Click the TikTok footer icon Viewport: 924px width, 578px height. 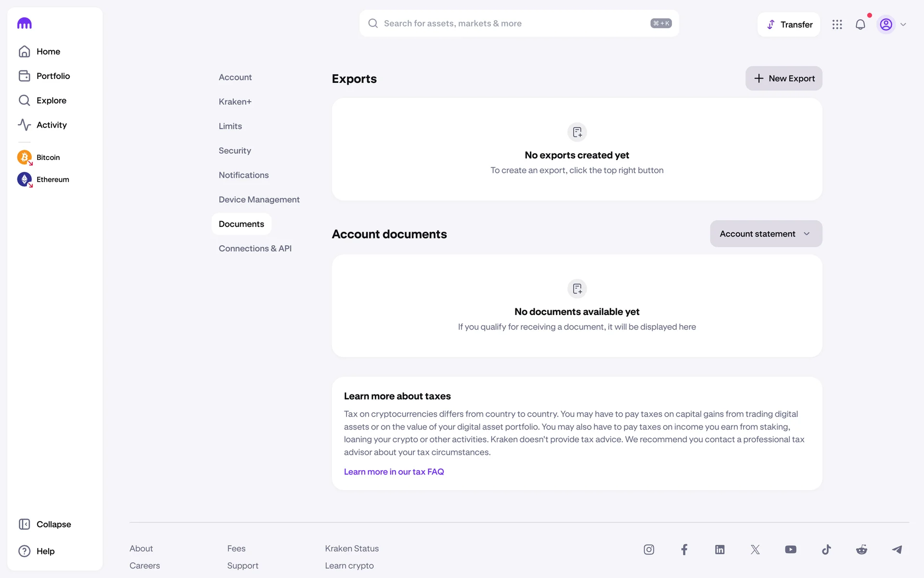click(x=826, y=550)
